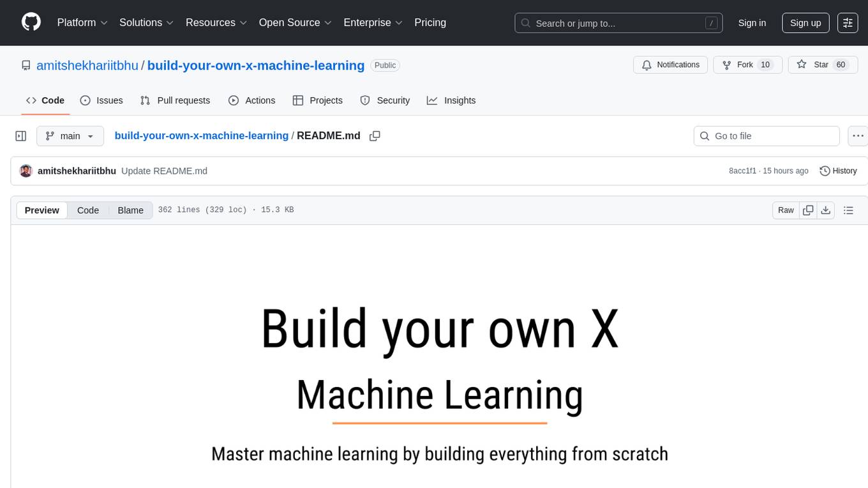Click the fork count badge 10
The width and height of the screenshot is (868, 488).
click(x=765, y=65)
